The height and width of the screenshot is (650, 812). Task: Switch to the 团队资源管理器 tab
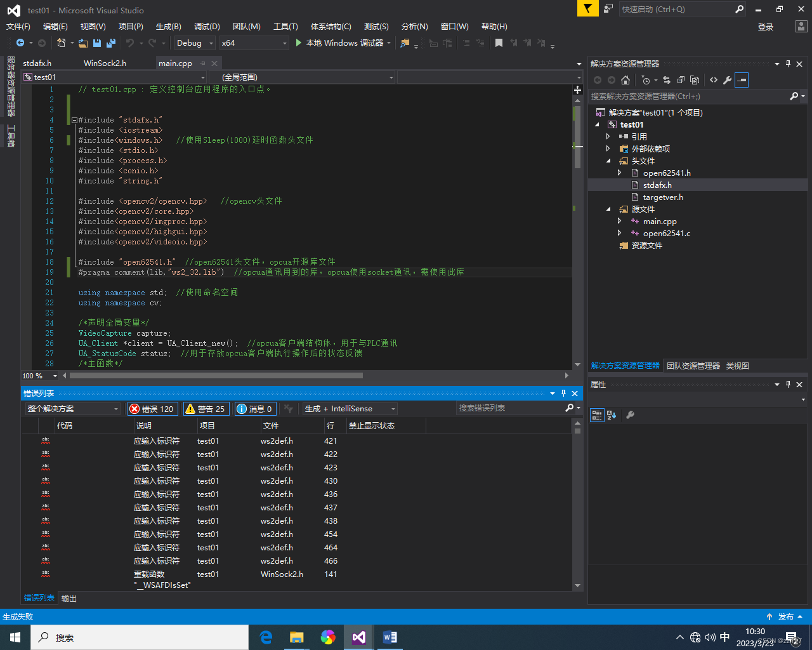point(693,366)
